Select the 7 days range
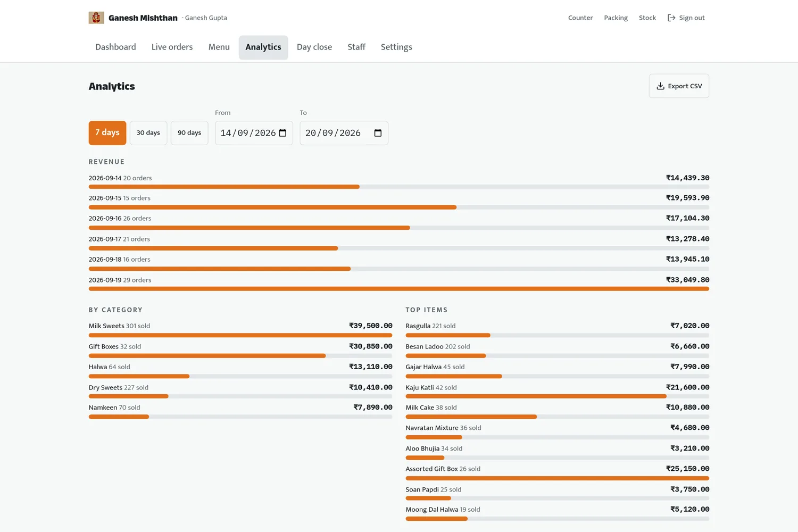 [x=107, y=133]
